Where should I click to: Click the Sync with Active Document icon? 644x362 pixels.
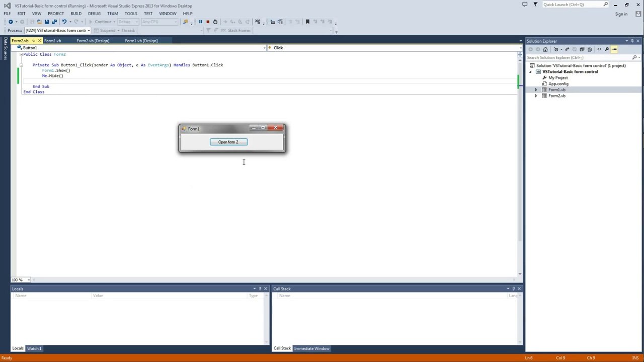pyautogui.click(x=567, y=49)
